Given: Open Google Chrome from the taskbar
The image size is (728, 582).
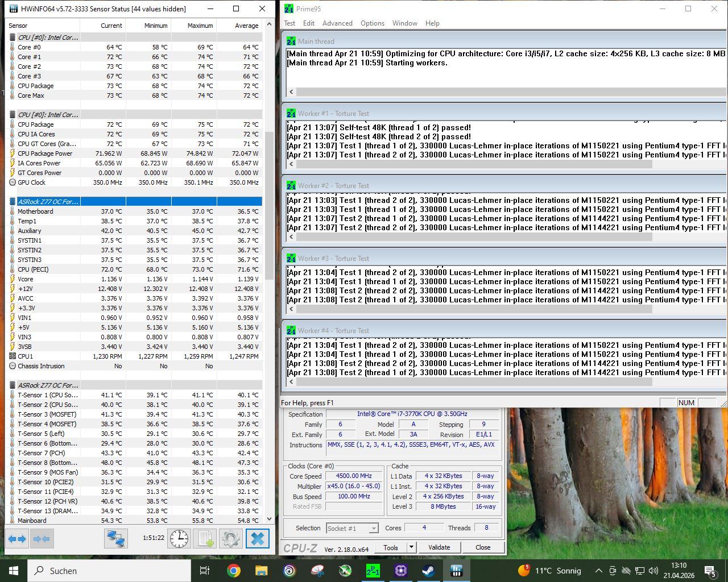Looking at the screenshot, I should coord(233,571).
